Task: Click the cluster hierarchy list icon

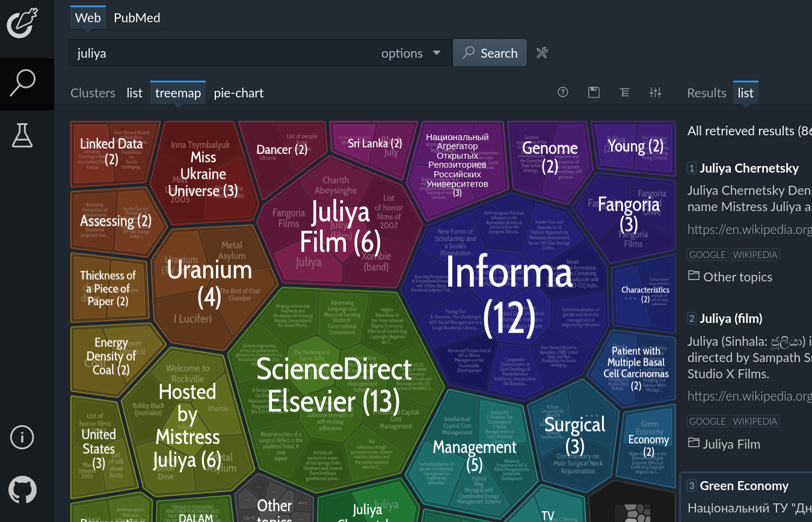Action: click(625, 92)
